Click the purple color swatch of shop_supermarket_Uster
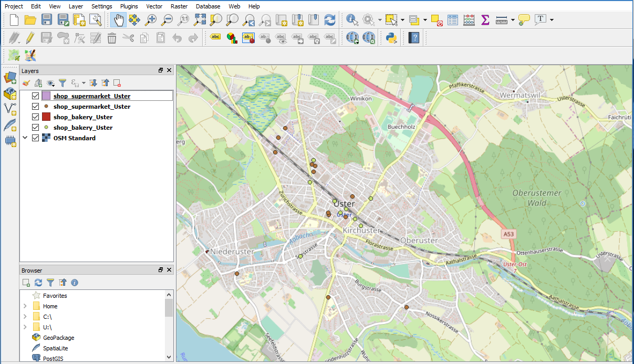Image resolution: width=634 pixels, height=364 pixels. pos(46,96)
